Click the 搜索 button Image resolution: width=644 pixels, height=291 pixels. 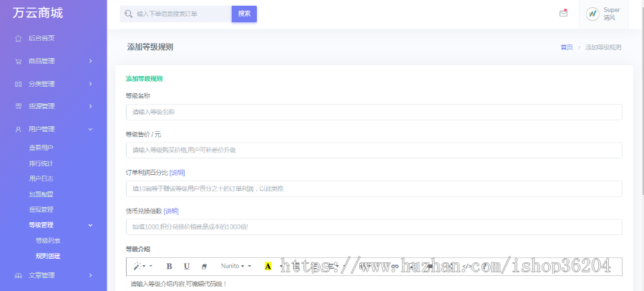point(245,14)
